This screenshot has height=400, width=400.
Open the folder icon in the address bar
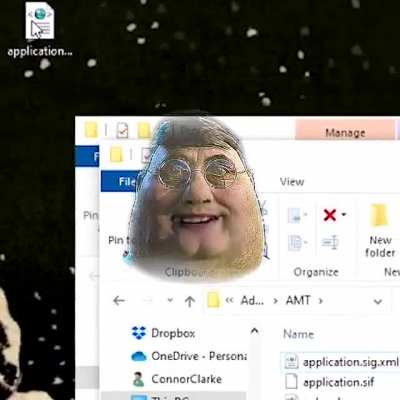tap(213, 300)
